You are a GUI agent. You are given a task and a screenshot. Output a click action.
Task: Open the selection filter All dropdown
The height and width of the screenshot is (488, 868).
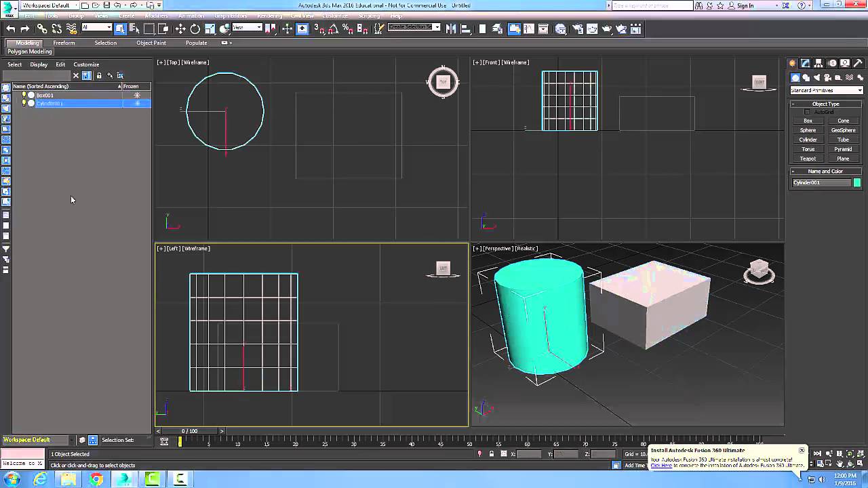(x=96, y=28)
